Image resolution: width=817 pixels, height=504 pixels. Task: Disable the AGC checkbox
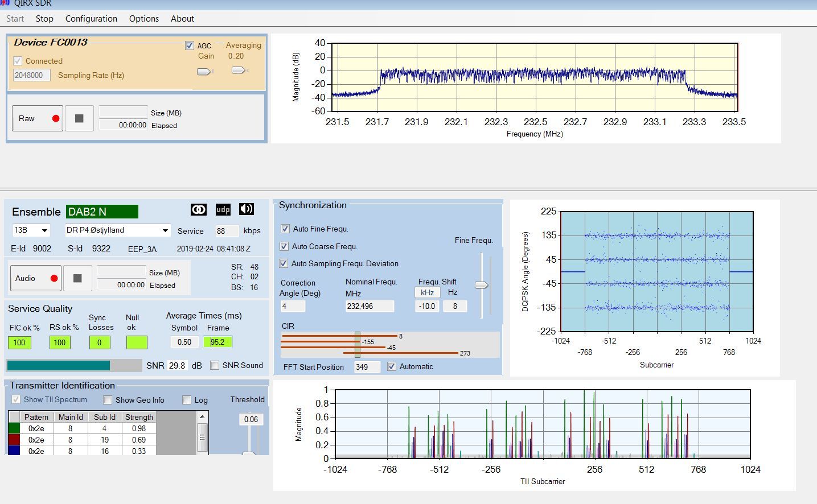click(190, 46)
